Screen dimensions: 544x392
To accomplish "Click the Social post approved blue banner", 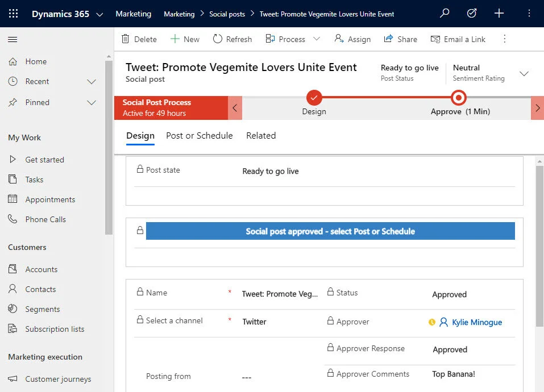I will tap(330, 231).
